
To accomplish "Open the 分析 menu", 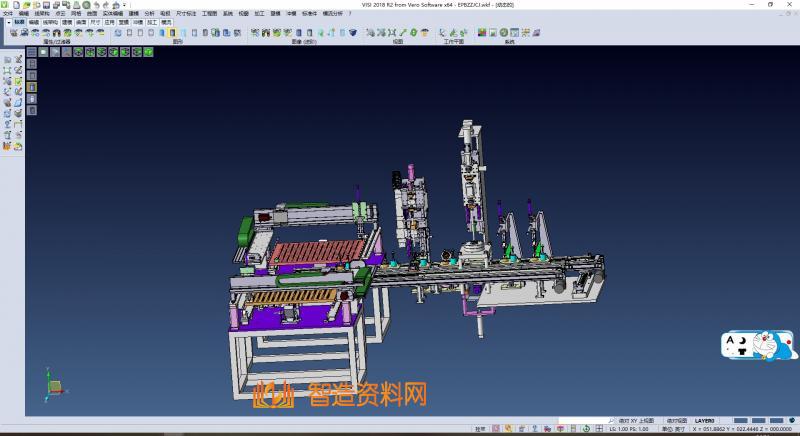I will pyautogui.click(x=150, y=13).
